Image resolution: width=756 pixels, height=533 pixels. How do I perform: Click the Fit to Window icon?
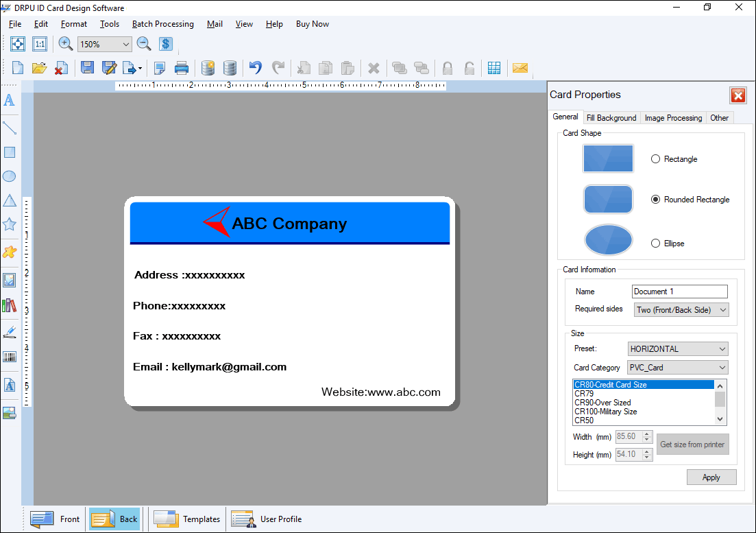[x=18, y=44]
